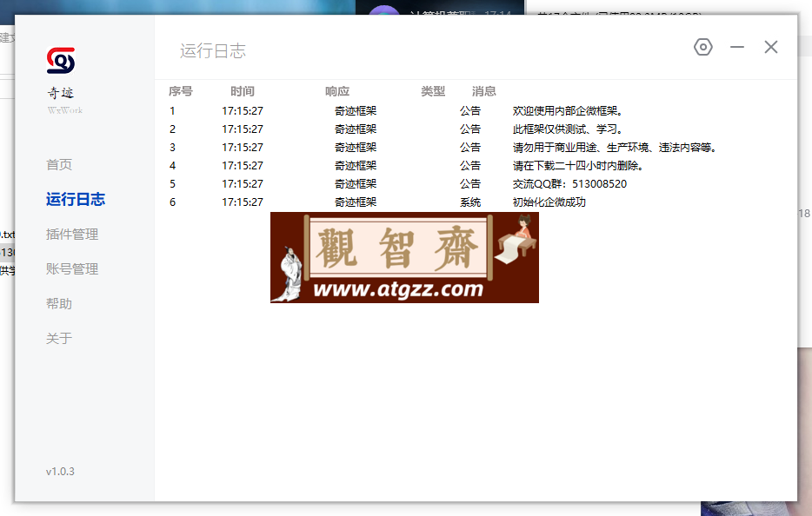This screenshot has height=516, width=812.
Task: Open 插件管理 page
Action: [72, 234]
